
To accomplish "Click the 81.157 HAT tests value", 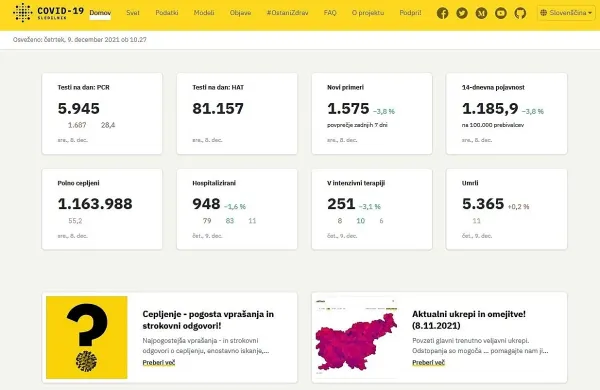I will pos(218,109).
